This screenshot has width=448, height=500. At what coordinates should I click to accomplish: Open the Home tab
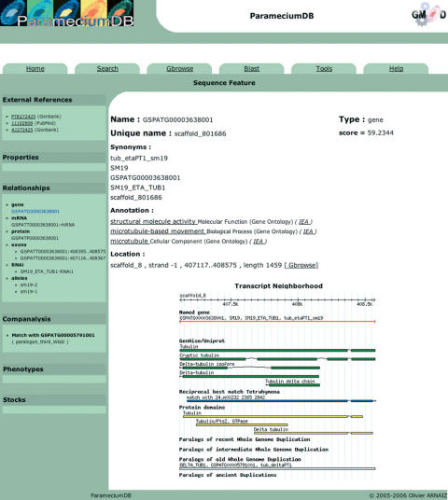click(35, 68)
